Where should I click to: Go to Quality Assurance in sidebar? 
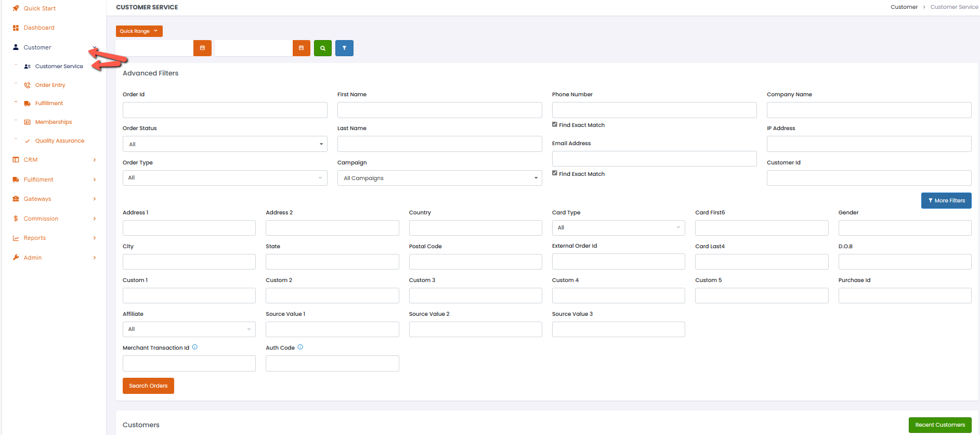pos(59,140)
